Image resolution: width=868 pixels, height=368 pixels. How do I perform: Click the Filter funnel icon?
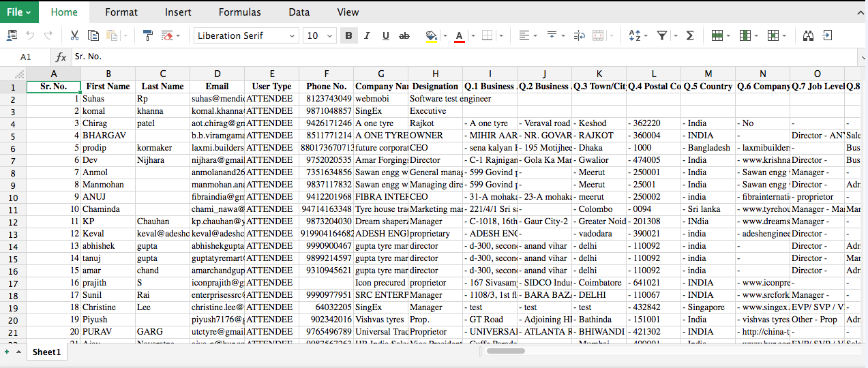(x=661, y=35)
